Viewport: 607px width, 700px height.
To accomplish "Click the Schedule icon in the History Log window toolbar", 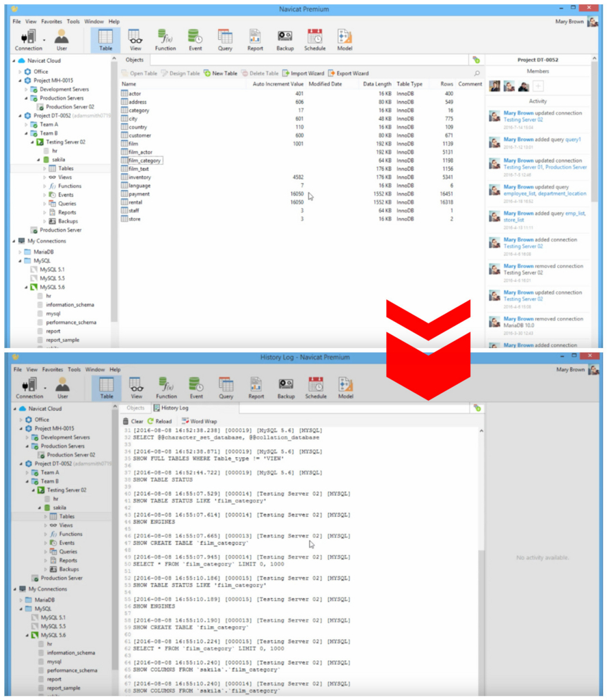I will 316,388.
